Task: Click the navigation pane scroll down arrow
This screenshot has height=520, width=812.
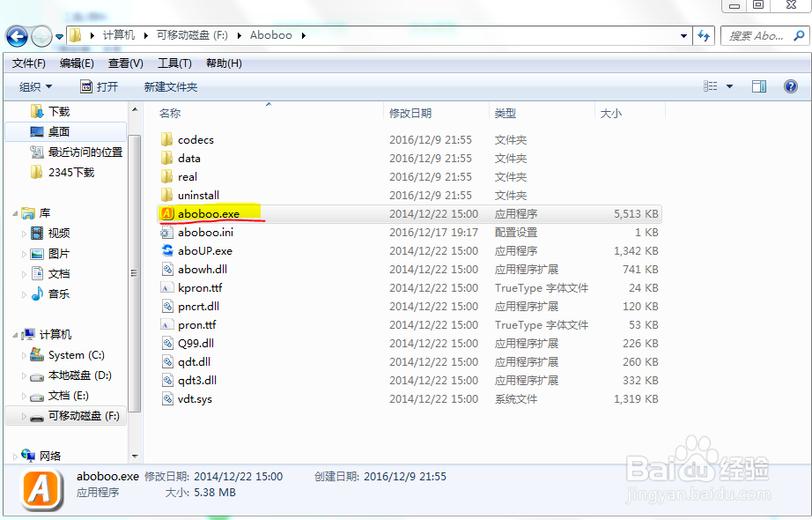Action: pos(135,457)
